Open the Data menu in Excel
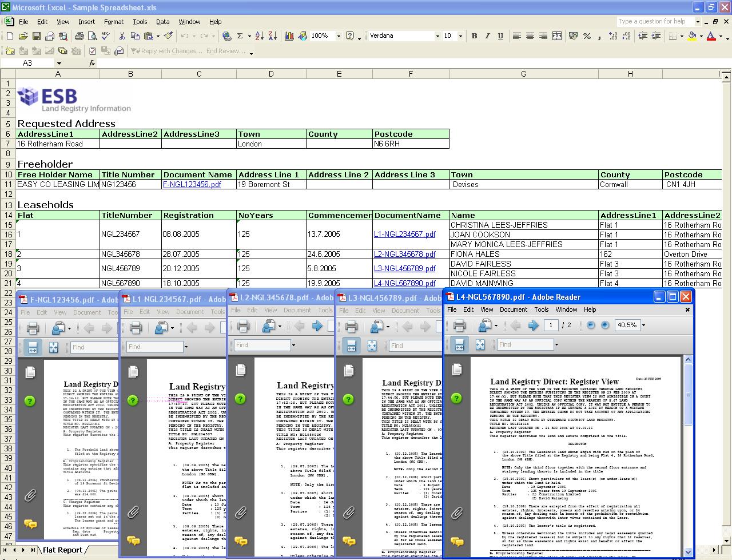This screenshot has height=560, width=732. coord(162,22)
